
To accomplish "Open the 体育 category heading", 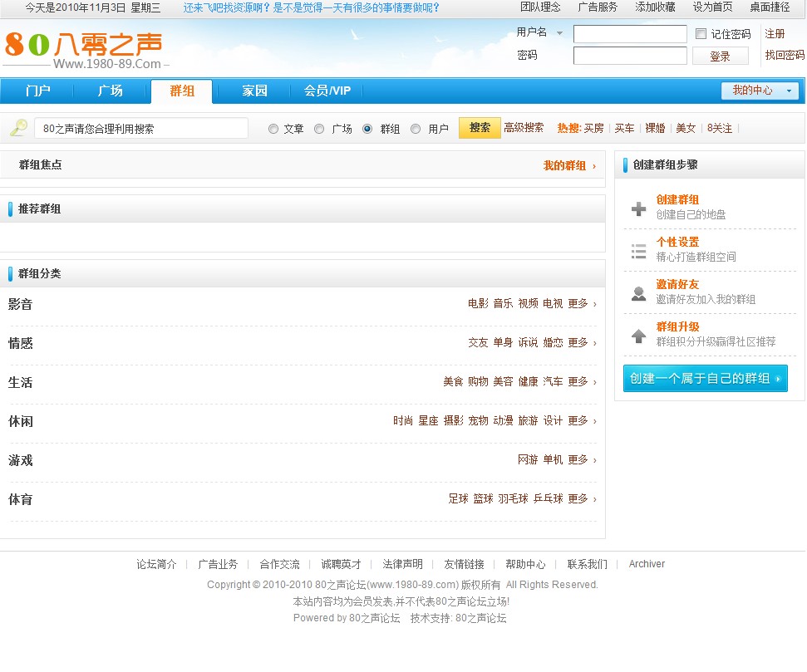I will pyautogui.click(x=21, y=499).
